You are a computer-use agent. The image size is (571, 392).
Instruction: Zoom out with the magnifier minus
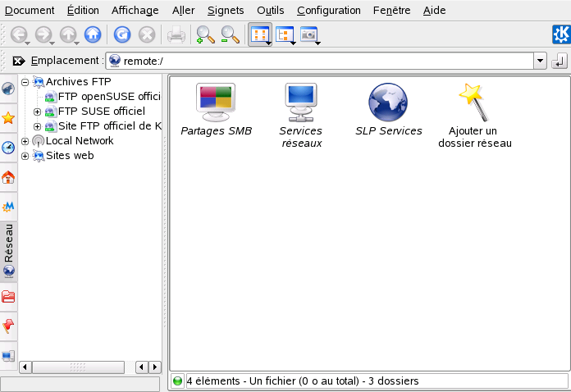pos(231,35)
